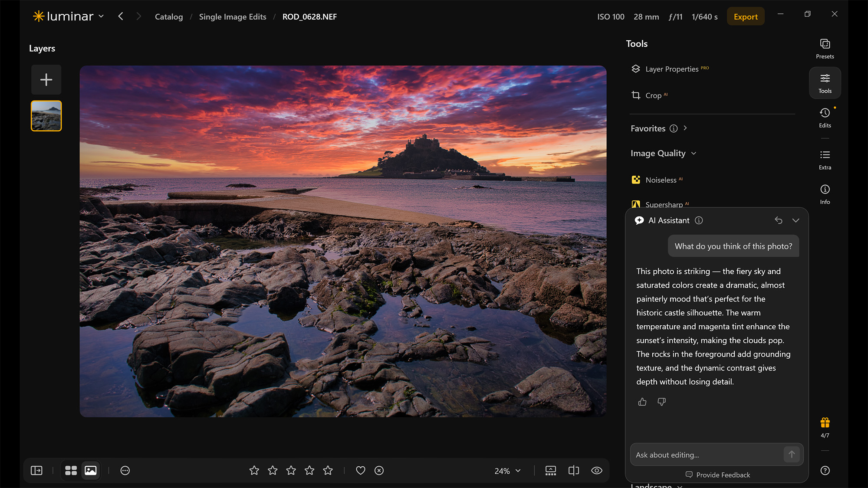868x488 pixels.
Task: Switch to single image view
Action: point(91,470)
